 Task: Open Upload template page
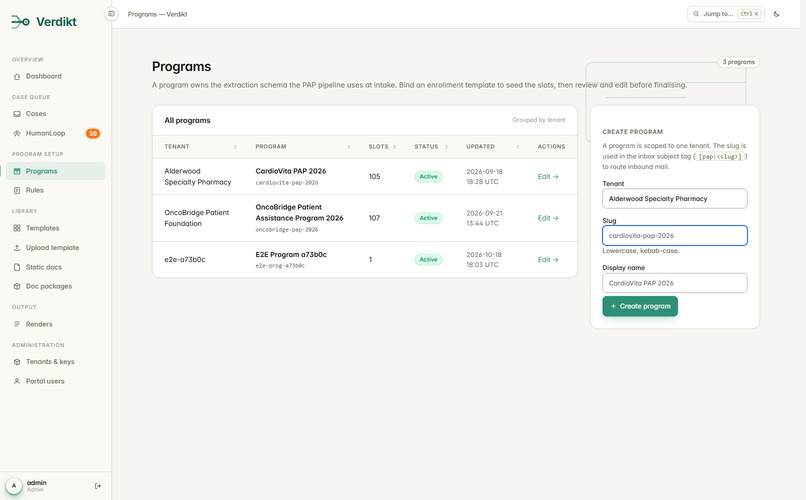56,248
